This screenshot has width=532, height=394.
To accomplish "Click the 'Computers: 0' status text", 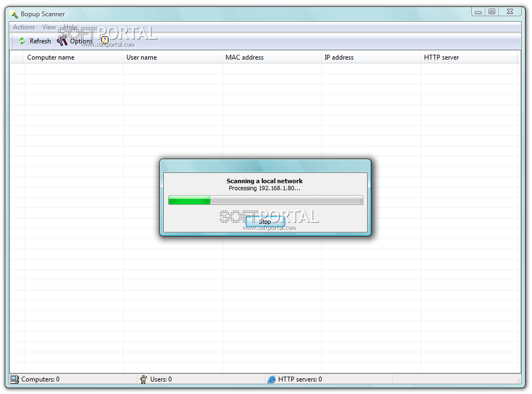I will tap(40, 379).
